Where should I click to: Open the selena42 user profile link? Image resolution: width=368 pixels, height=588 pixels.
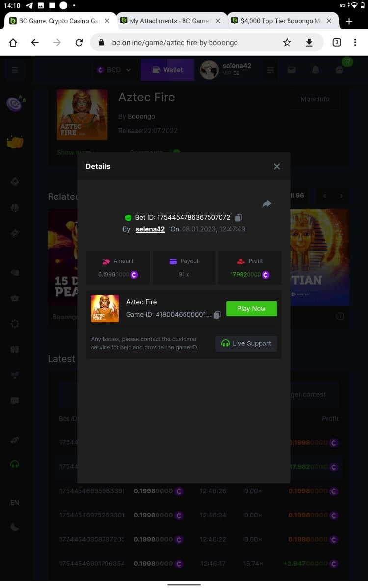pos(150,229)
